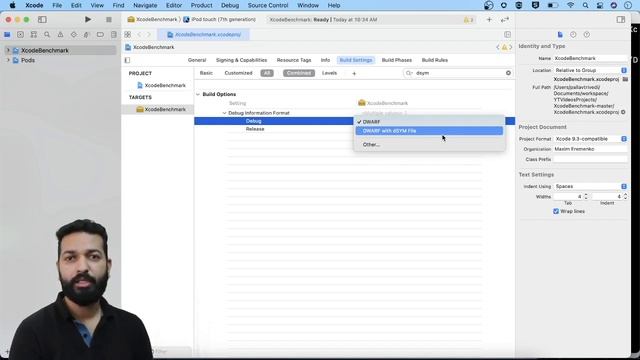This screenshot has width=640, height=360.
Task: Open the Breakpoint navigator icon
Action: coord(100,35)
